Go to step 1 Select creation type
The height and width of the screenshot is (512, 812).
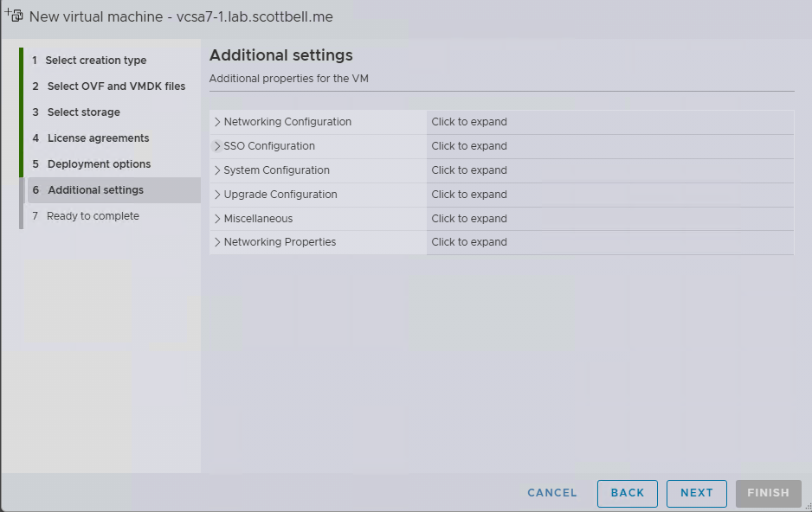(95, 61)
